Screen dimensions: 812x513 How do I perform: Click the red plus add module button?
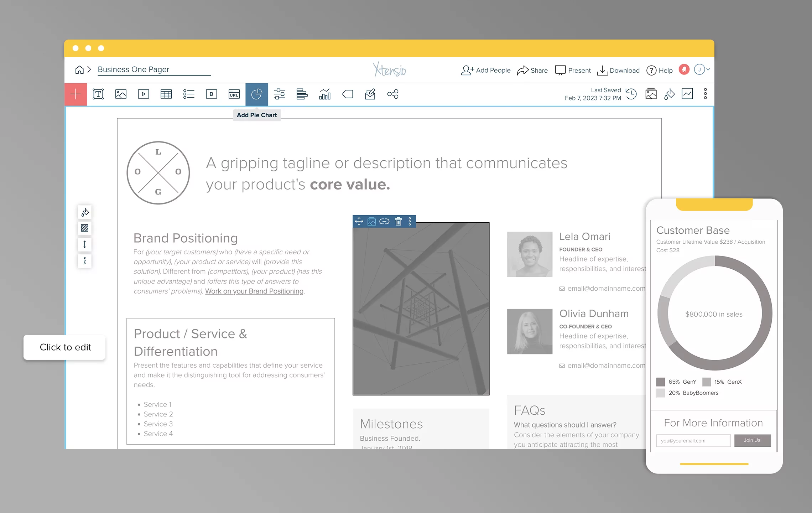(x=76, y=94)
